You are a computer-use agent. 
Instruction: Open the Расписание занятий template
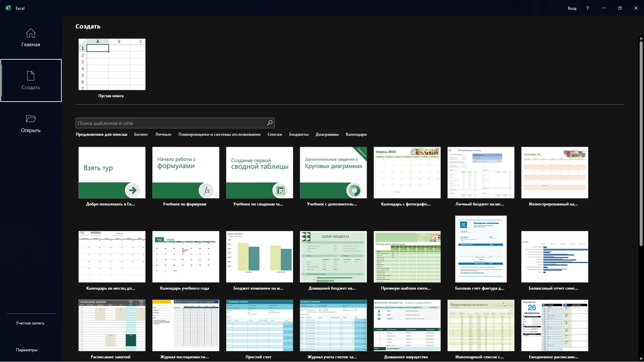[112, 325]
